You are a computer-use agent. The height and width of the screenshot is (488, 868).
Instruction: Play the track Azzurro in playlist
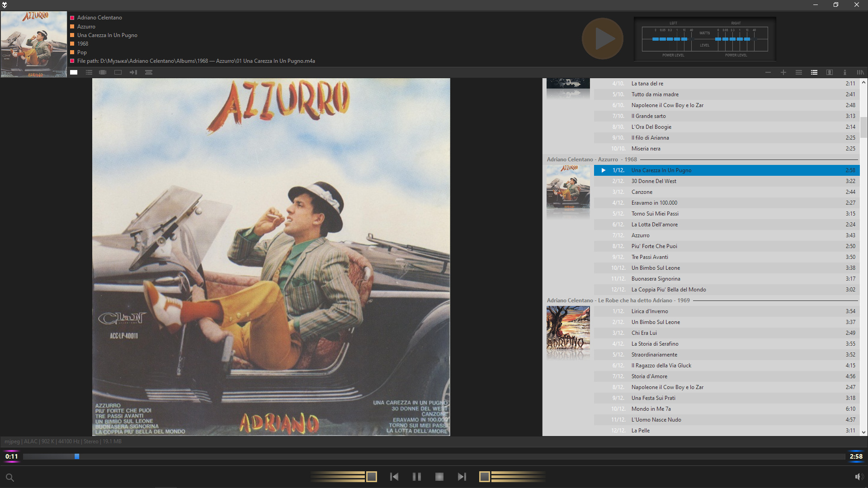click(641, 235)
